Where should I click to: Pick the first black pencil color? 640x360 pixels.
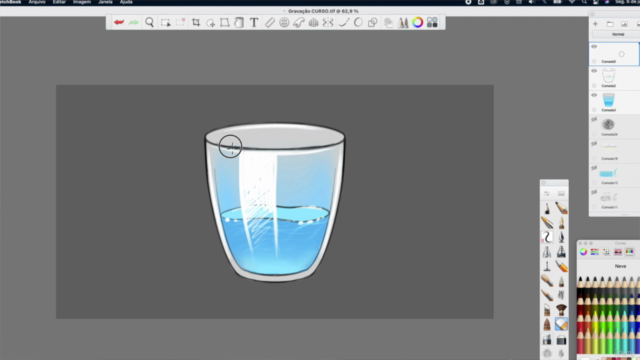coord(580,286)
